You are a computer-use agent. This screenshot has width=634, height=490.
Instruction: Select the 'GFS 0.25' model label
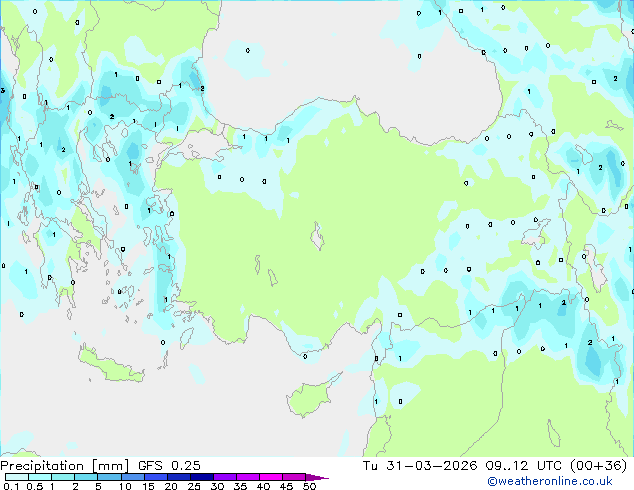click(x=169, y=466)
